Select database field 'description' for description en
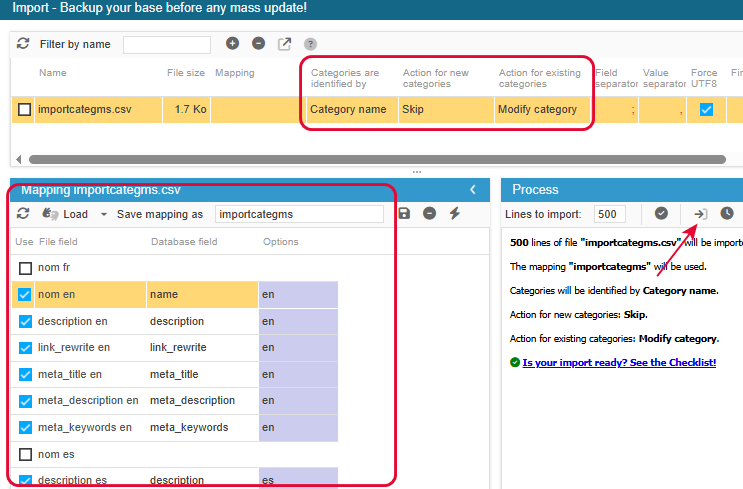This screenshot has width=743, height=489. 202,321
